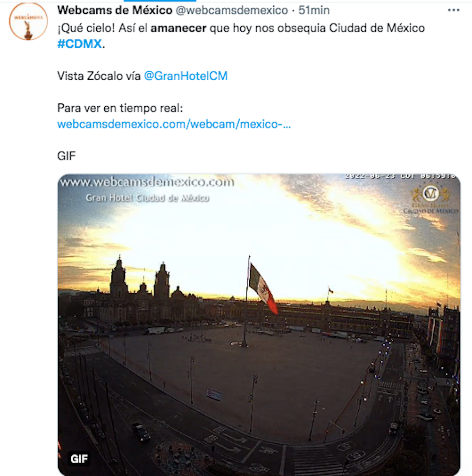The height and width of the screenshot is (476, 472).
Task: Select the blue active tab indicator at top
Action: [x=160, y=1]
